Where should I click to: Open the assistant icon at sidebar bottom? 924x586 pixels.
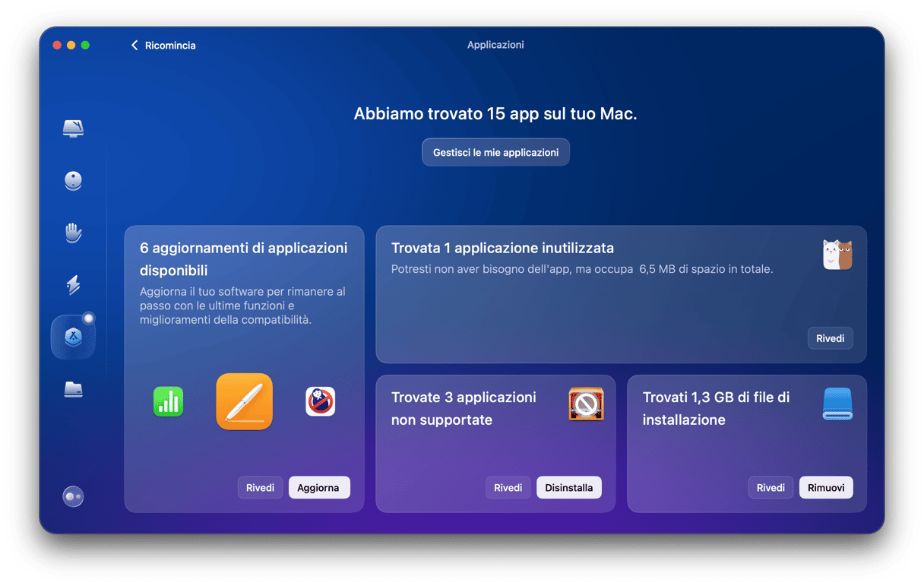[x=73, y=496]
